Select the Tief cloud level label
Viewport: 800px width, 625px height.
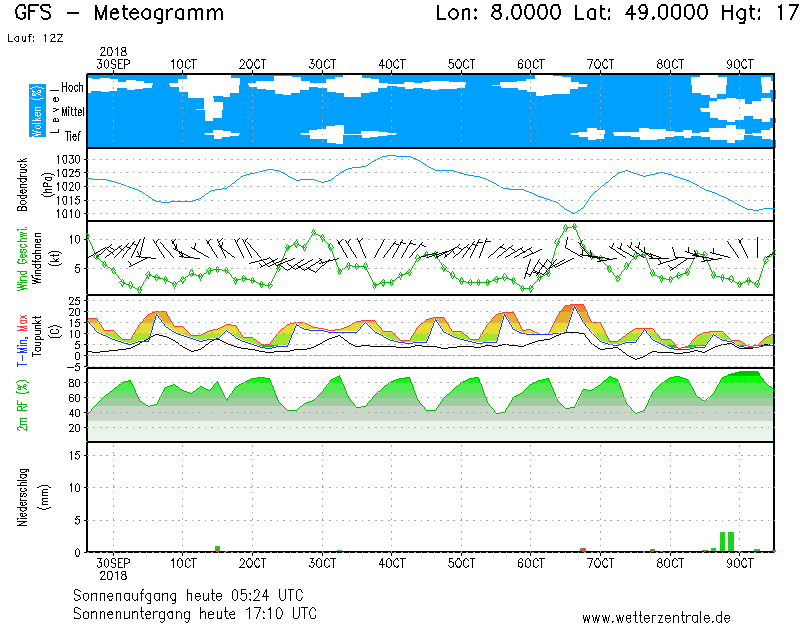72,136
